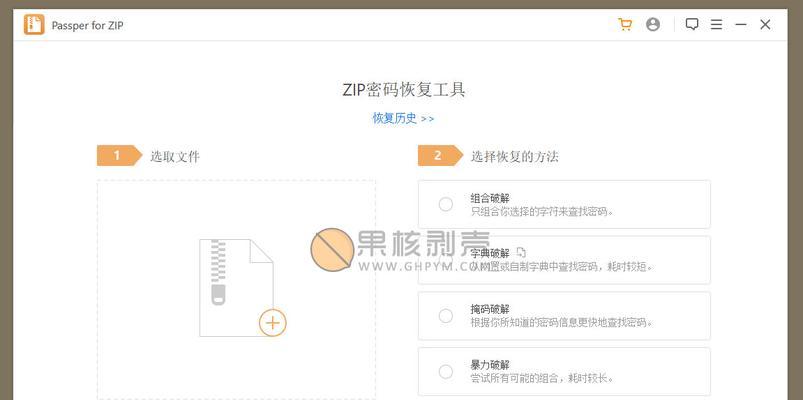Open the user account icon
The image size is (803, 400).
click(653, 25)
